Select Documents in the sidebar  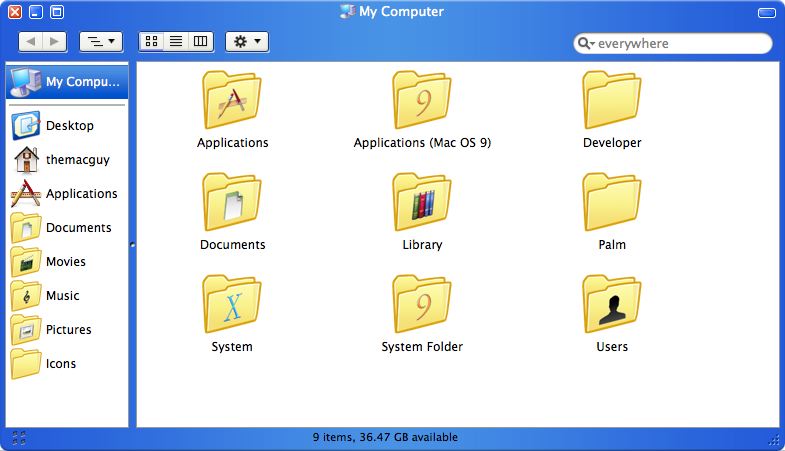click(67, 228)
